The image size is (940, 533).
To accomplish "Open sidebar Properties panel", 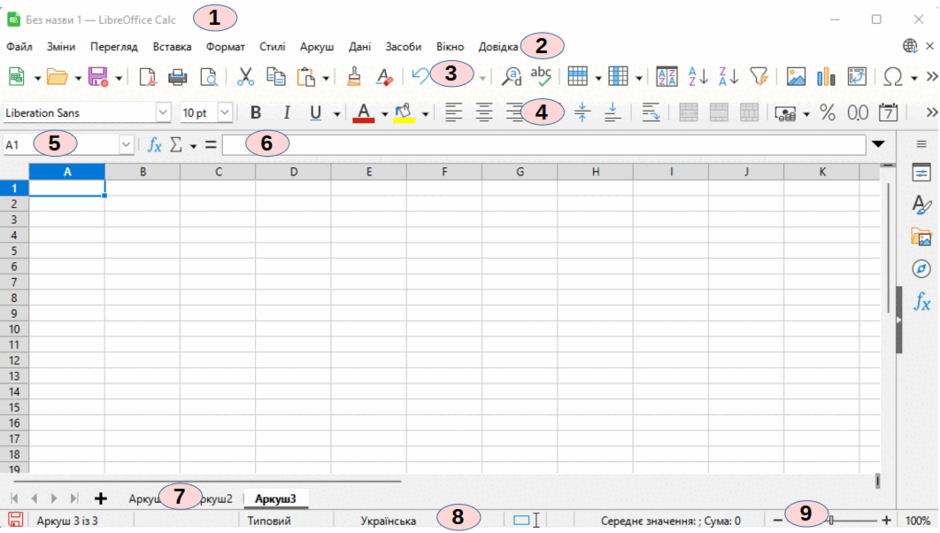I will [x=921, y=173].
